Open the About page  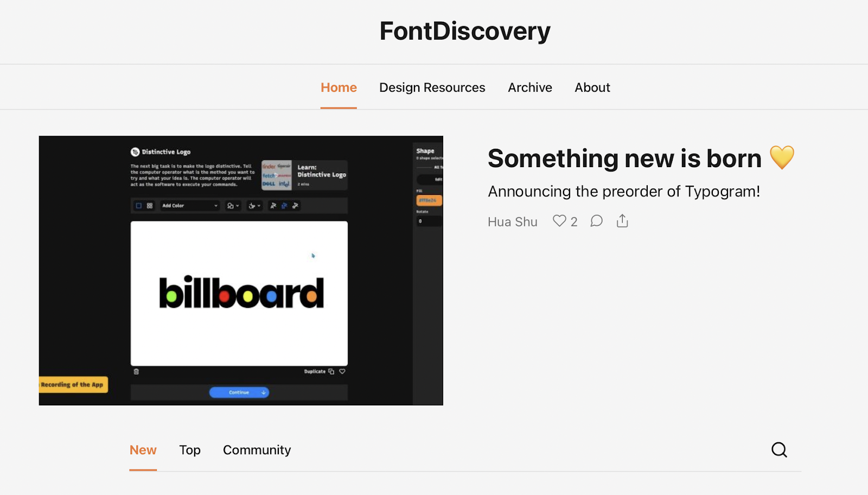(592, 87)
